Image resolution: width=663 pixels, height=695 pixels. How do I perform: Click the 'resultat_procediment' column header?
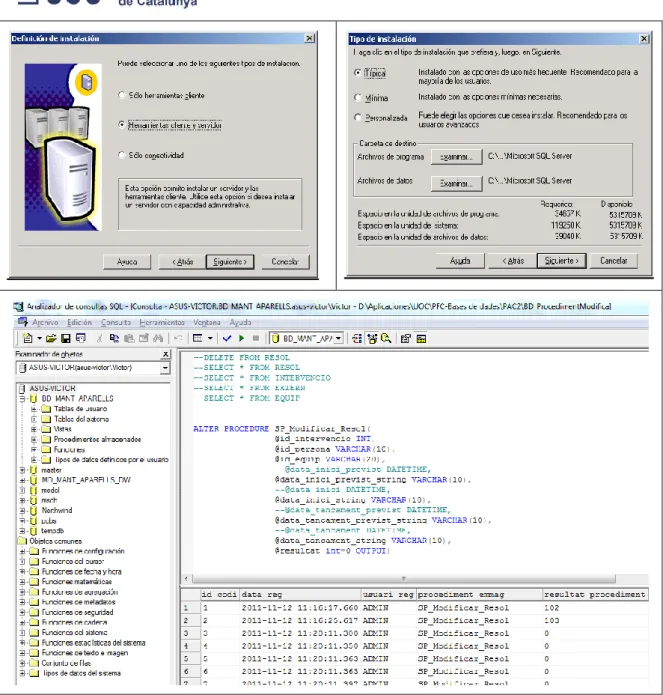pyautogui.click(x=595, y=594)
